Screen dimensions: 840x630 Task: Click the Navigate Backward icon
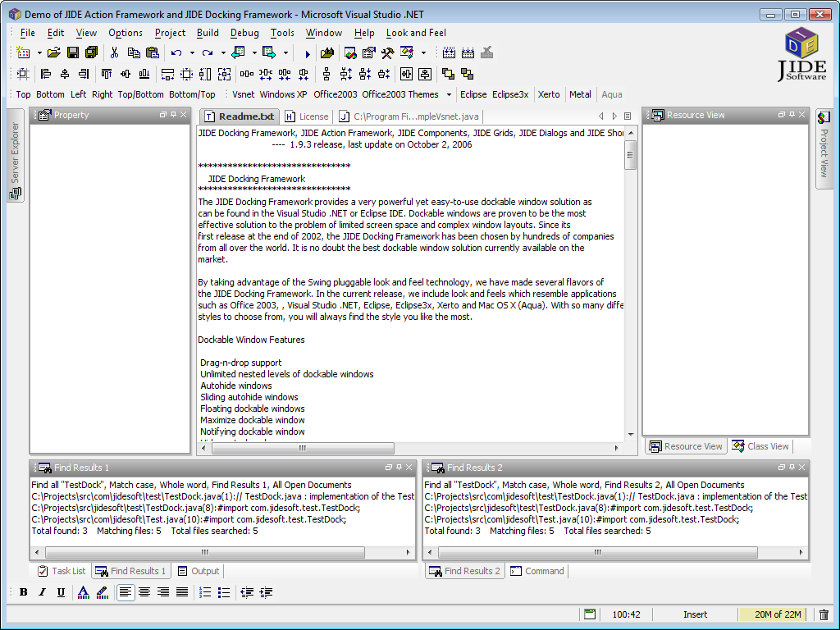(x=239, y=52)
